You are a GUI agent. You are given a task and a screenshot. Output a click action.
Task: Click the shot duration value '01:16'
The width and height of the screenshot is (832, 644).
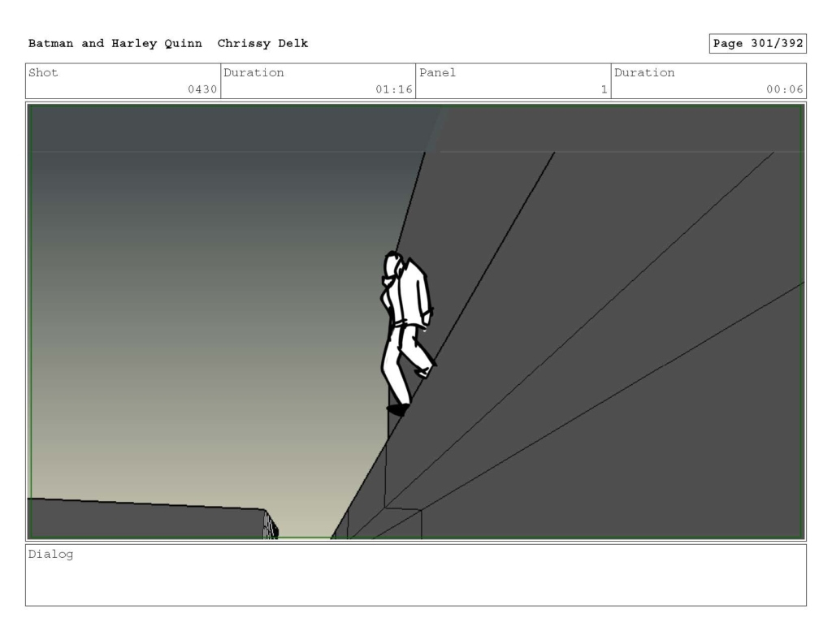(394, 89)
